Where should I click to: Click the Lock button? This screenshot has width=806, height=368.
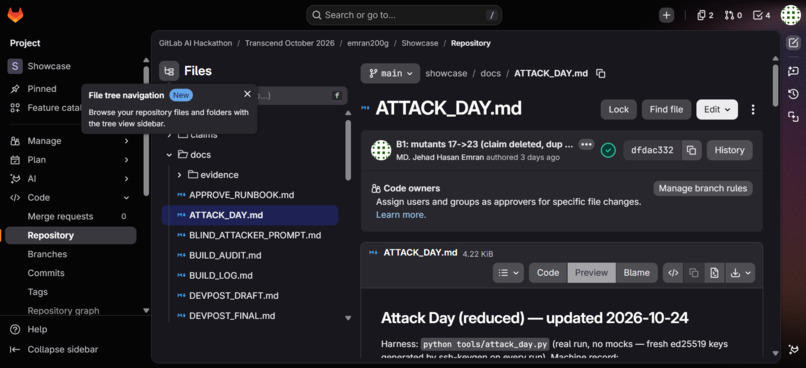pyautogui.click(x=618, y=109)
